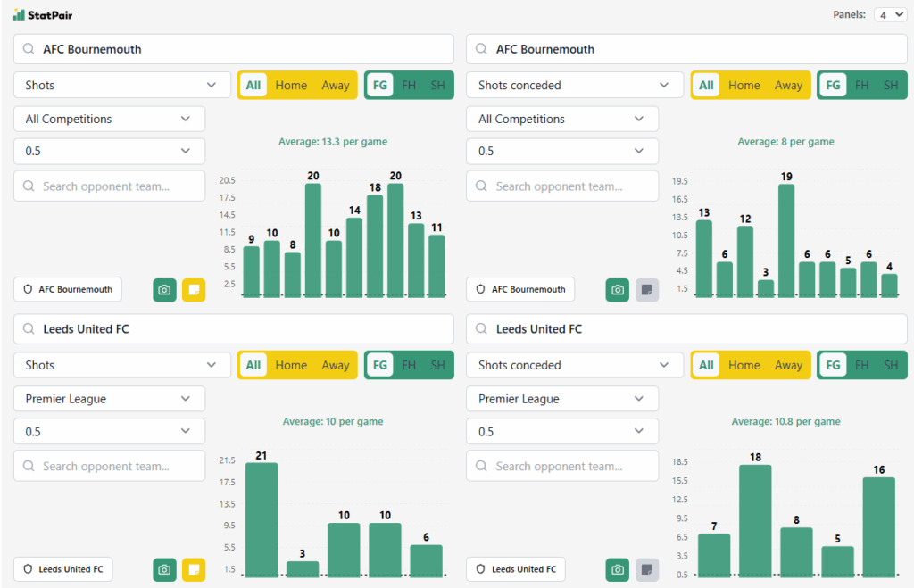Click the Leeds United FC team search field in Shots conceded
Image resolution: width=914 pixels, height=588 pixels.
click(686, 328)
